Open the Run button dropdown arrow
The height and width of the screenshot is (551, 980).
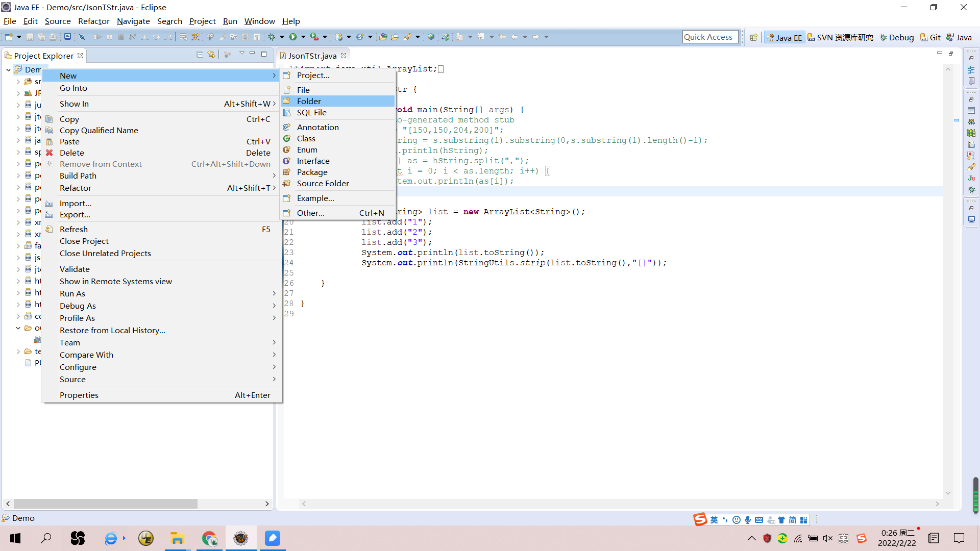303,37
